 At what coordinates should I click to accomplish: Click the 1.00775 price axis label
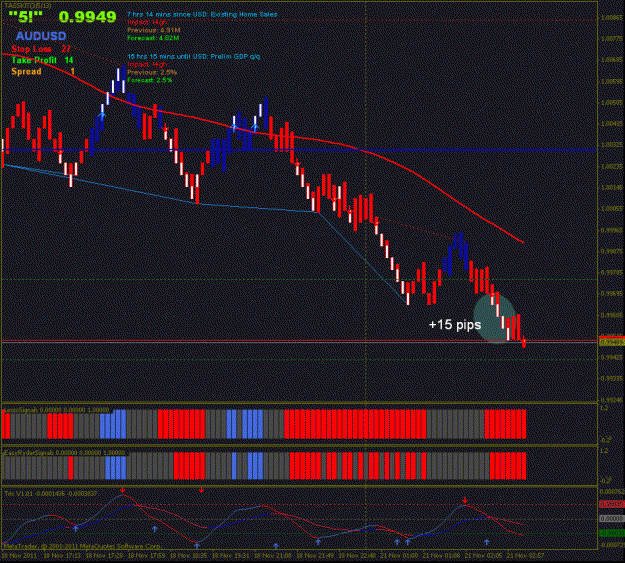pos(612,39)
